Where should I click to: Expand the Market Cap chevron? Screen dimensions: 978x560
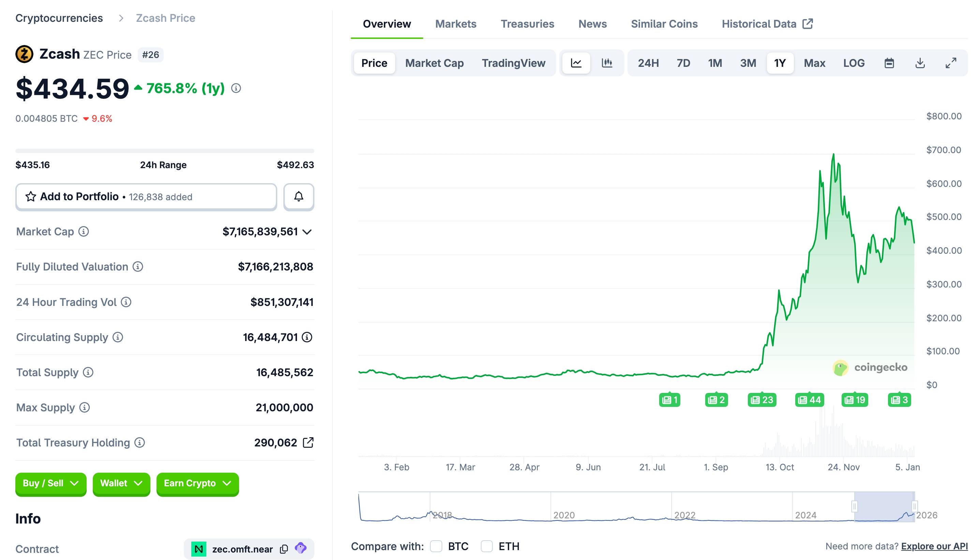(307, 232)
